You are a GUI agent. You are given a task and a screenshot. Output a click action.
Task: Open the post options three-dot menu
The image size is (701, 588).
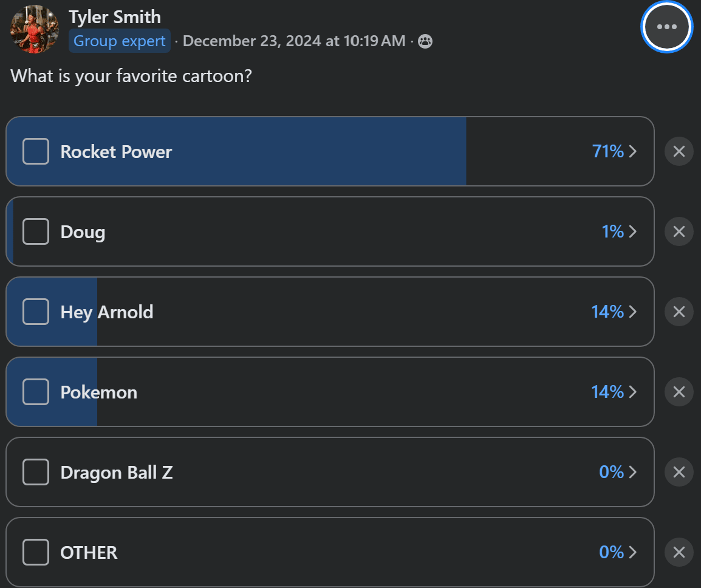point(666,27)
